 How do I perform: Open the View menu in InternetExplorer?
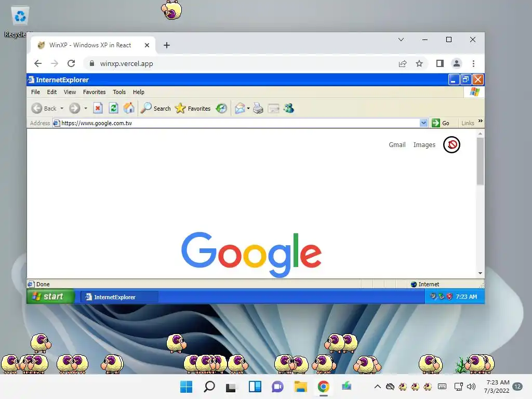point(70,92)
